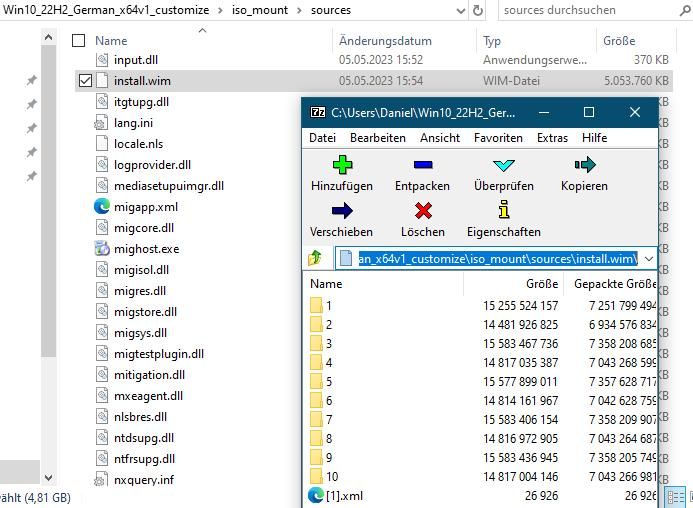Collapse the Explorer navigation pane up arrow
Viewport: 693px width, 508px height.
[x=49, y=38]
